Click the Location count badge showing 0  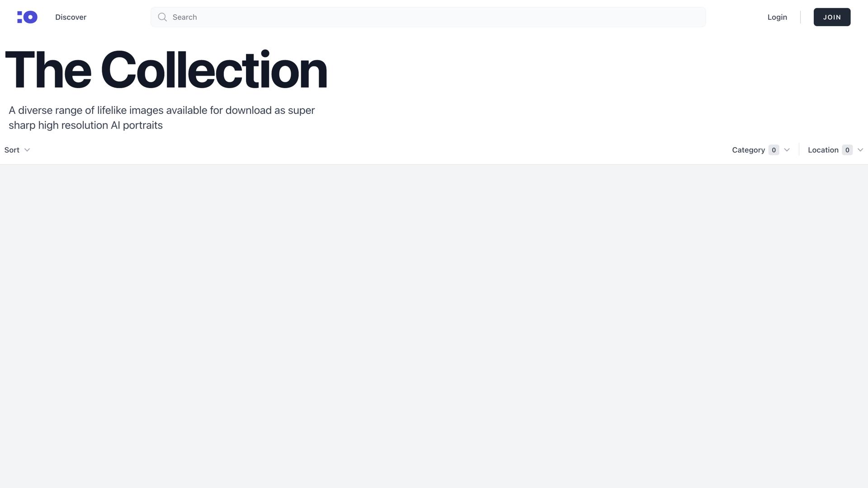(847, 150)
